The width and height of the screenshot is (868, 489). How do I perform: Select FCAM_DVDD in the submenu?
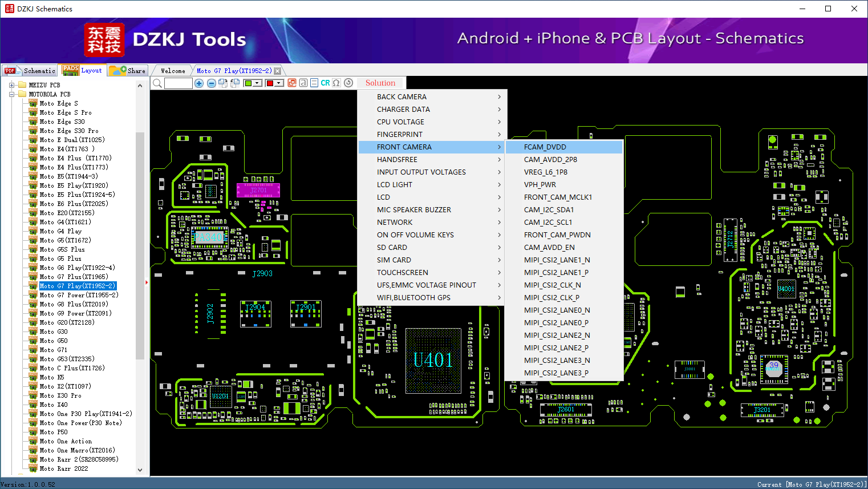(x=564, y=147)
